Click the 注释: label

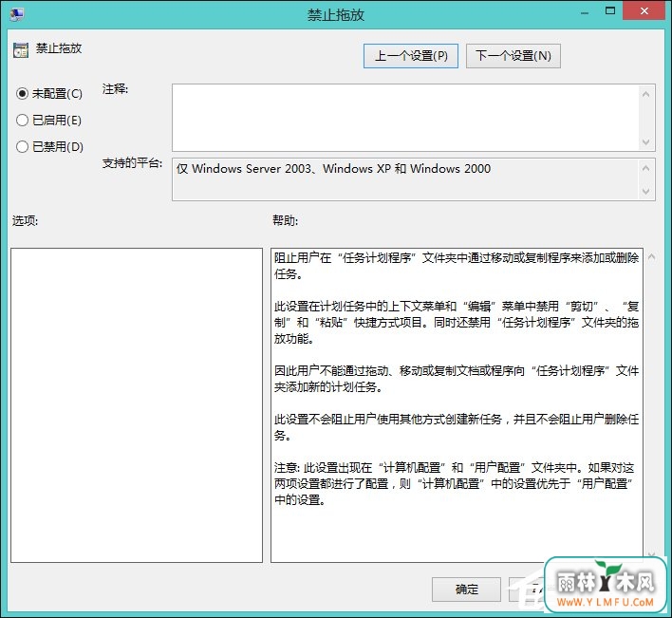(115, 89)
